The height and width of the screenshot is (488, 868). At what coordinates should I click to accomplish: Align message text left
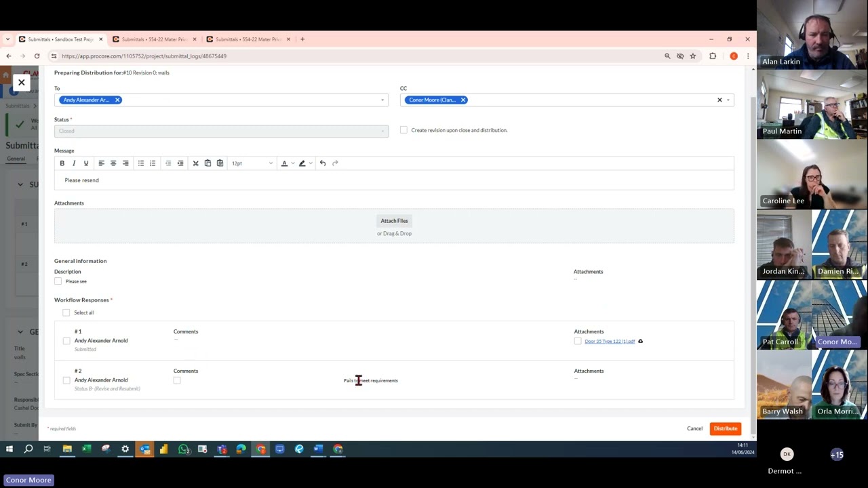point(101,163)
